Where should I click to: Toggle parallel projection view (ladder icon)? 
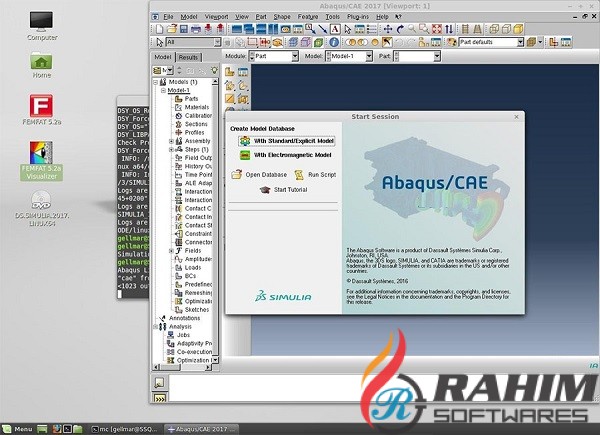[x=465, y=29]
